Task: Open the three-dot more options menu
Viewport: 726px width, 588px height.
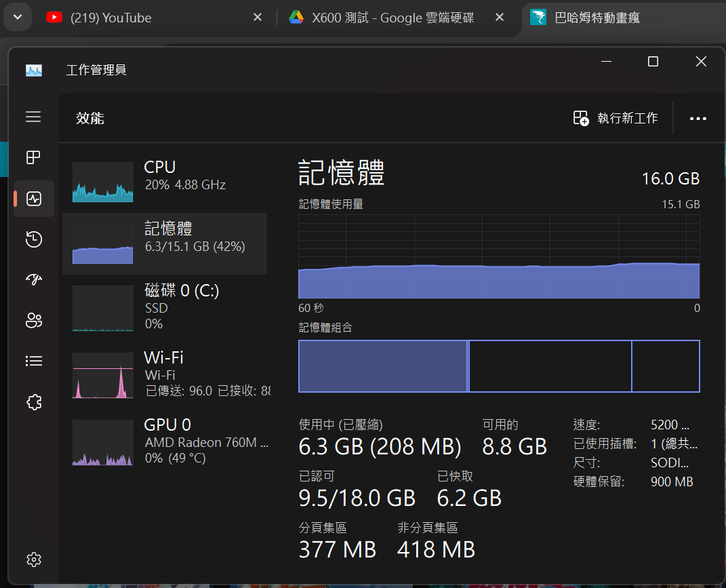Action: pyautogui.click(x=698, y=119)
